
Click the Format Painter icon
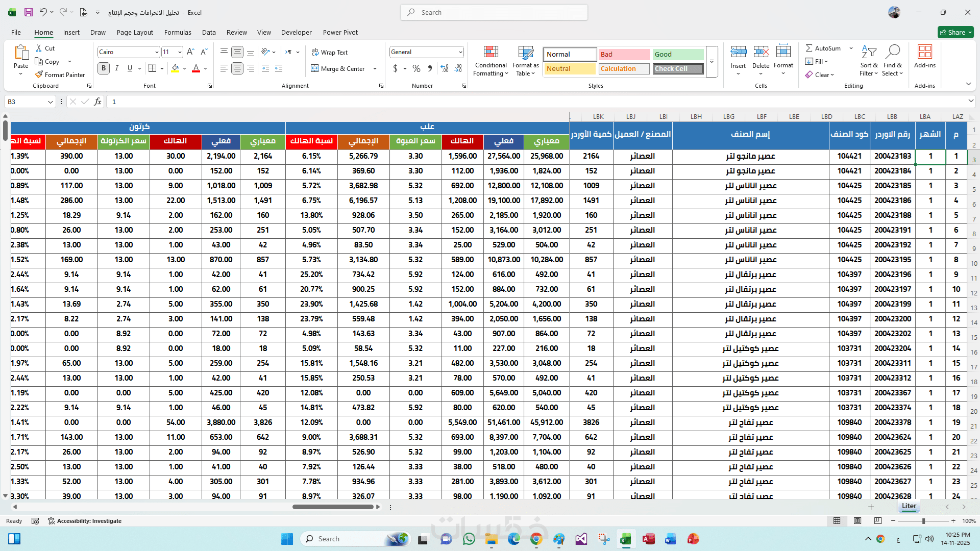click(39, 74)
